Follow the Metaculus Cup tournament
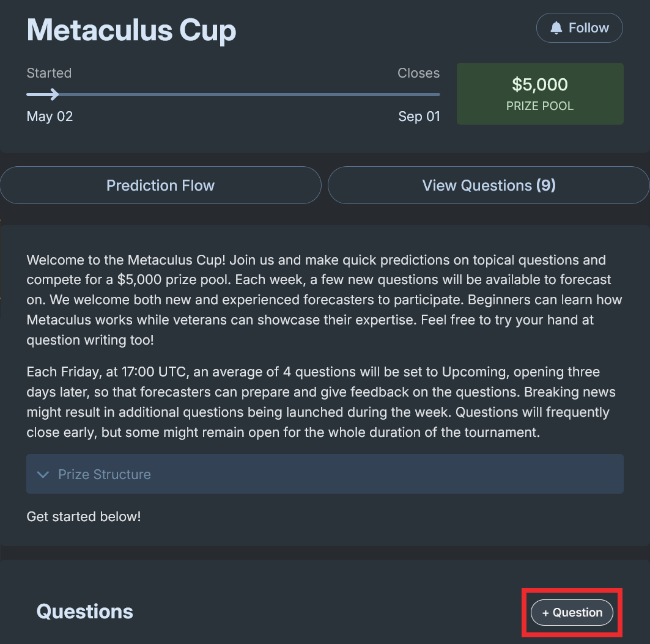The height and width of the screenshot is (644, 650). coord(579,27)
